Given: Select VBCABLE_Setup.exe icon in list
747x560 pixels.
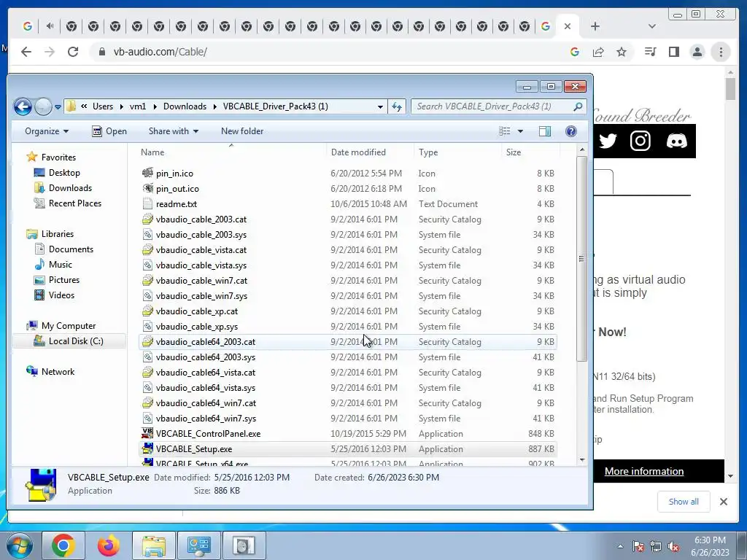Looking at the screenshot, I should pos(147,448).
